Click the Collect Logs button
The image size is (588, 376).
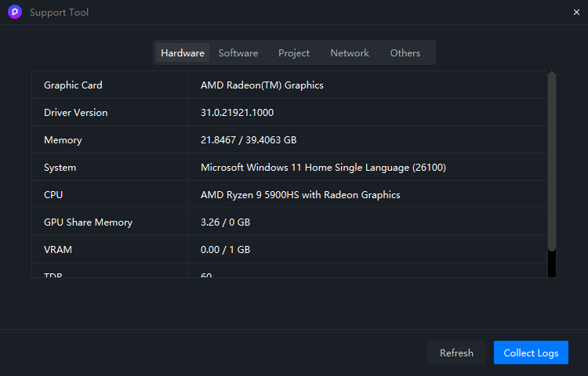click(531, 352)
